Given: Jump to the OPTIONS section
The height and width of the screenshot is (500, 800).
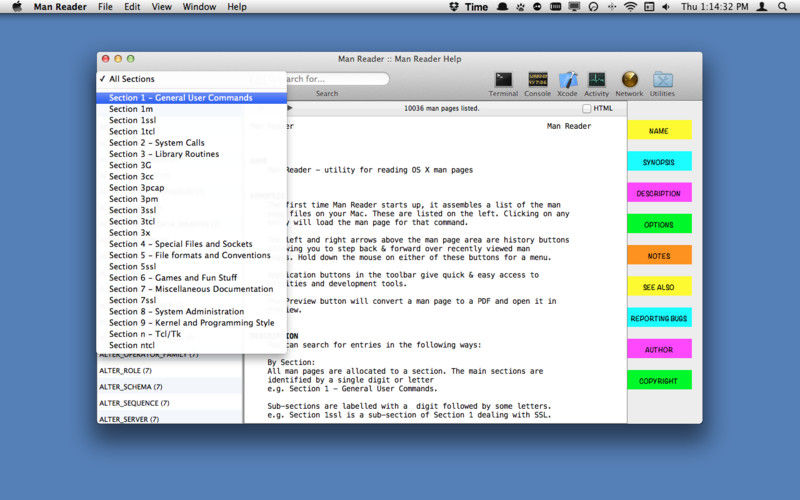Looking at the screenshot, I should [659, 224].
